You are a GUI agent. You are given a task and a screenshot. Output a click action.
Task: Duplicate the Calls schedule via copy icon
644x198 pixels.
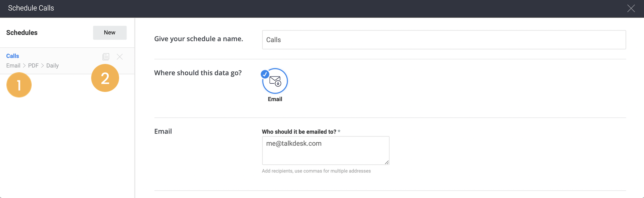[106, 57]
